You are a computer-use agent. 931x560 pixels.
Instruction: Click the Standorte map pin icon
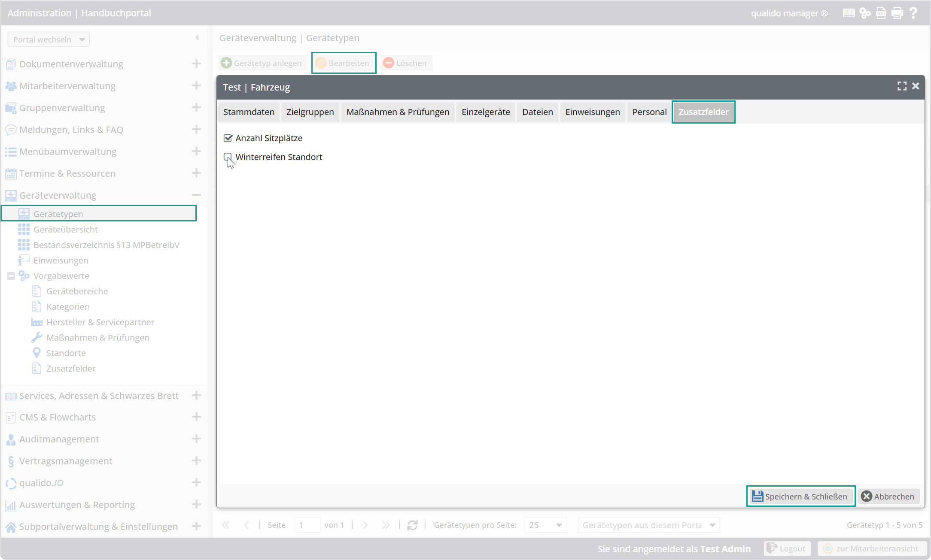pyautogui.click(x=37, y=353)
